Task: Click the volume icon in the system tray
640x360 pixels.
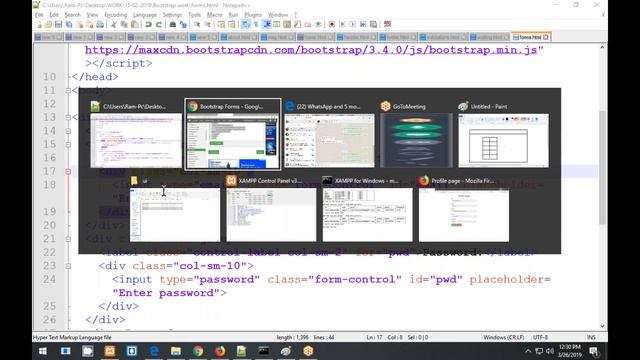Action: pyautogui.click(x=550, y=351)
